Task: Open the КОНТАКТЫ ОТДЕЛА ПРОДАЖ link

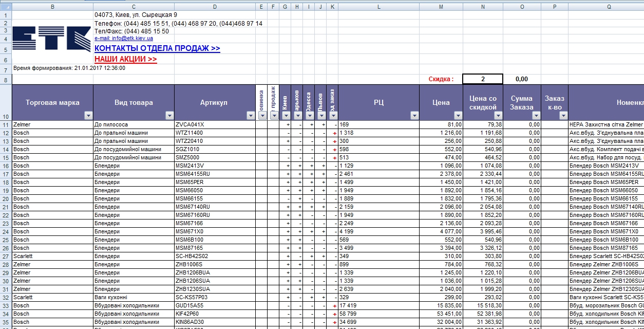Action: 157,48
